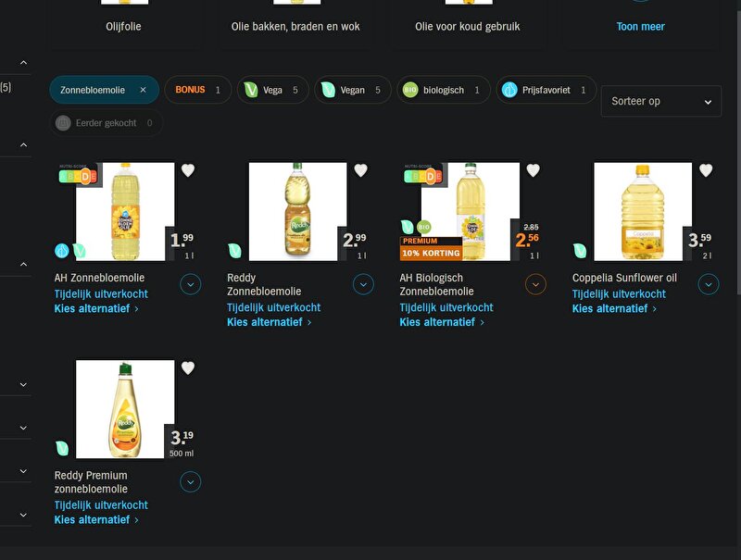The image size is (741, 560).
Task: Toggle the Vegan filter chip
Action: (353, 90)
